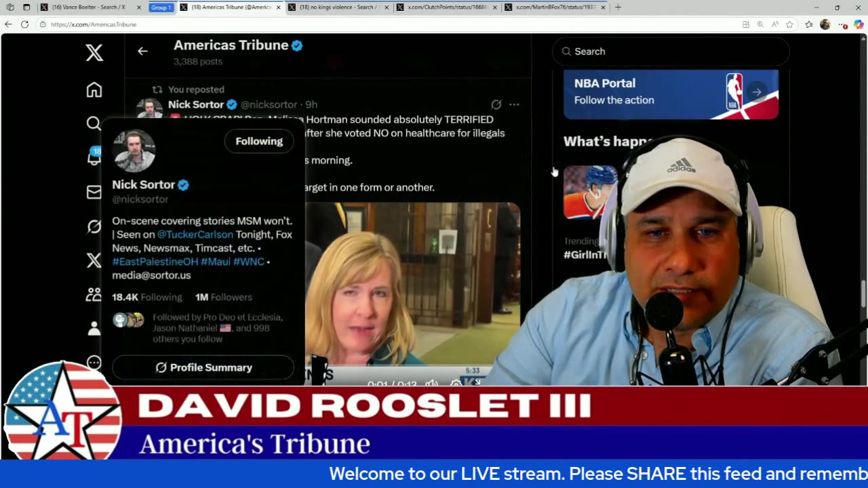View Nick Sortor's 18.4K Following list
Viewport: 868px width, 488px height.
(x=147, y=297)
